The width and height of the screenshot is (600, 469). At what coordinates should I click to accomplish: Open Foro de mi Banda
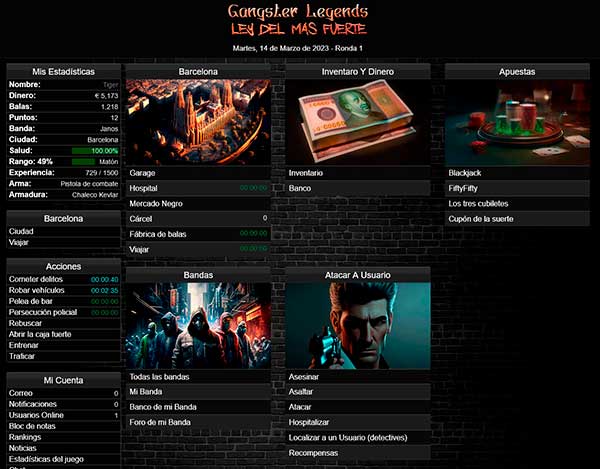[x=198, y=422]
